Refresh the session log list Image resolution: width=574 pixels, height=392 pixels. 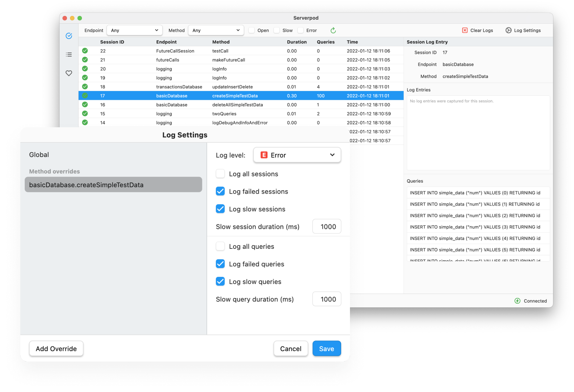tap(333, 30)
